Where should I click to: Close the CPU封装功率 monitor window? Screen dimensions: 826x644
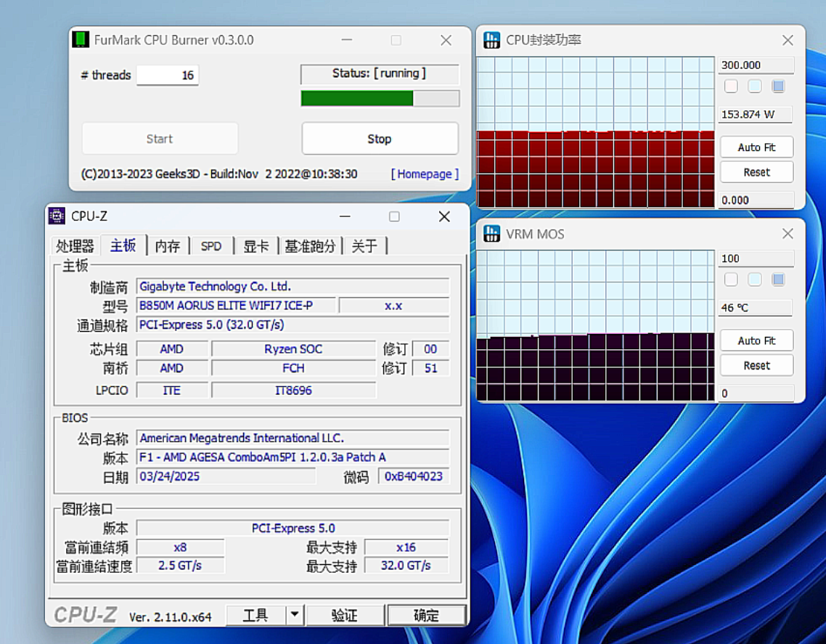(788, 41)
